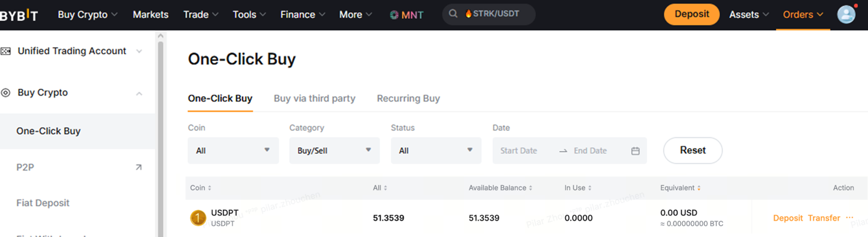
Task: Open the Coin filter dropdown
Action: pos(233,151)
